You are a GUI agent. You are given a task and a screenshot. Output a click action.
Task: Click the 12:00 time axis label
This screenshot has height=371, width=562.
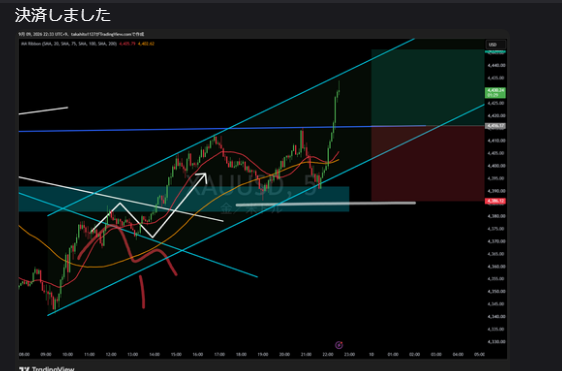pos(111,355)
